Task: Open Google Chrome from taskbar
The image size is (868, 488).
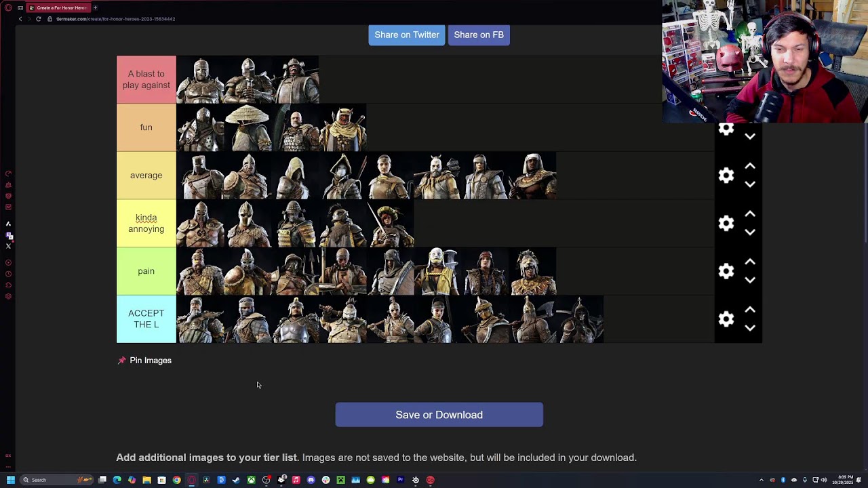Action: (176, 480)
